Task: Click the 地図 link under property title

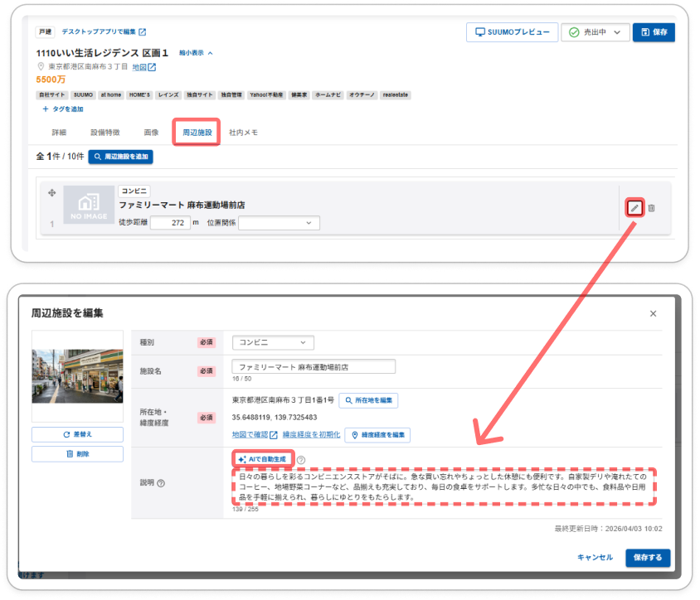Action: coord(139,67)
